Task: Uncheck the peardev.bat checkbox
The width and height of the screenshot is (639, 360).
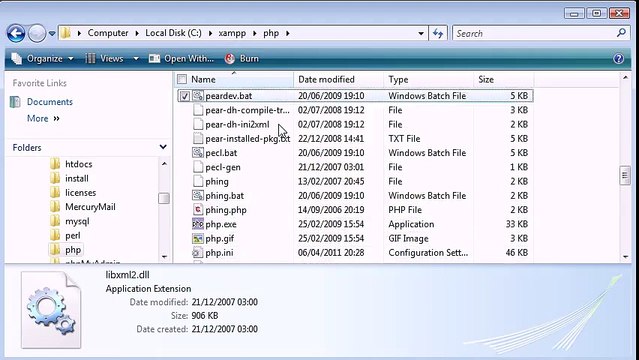Action: click(x=185, y=96)
